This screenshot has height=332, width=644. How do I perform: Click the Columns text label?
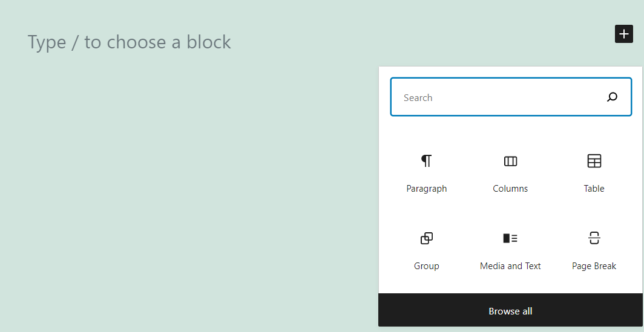tap(510, 189)
